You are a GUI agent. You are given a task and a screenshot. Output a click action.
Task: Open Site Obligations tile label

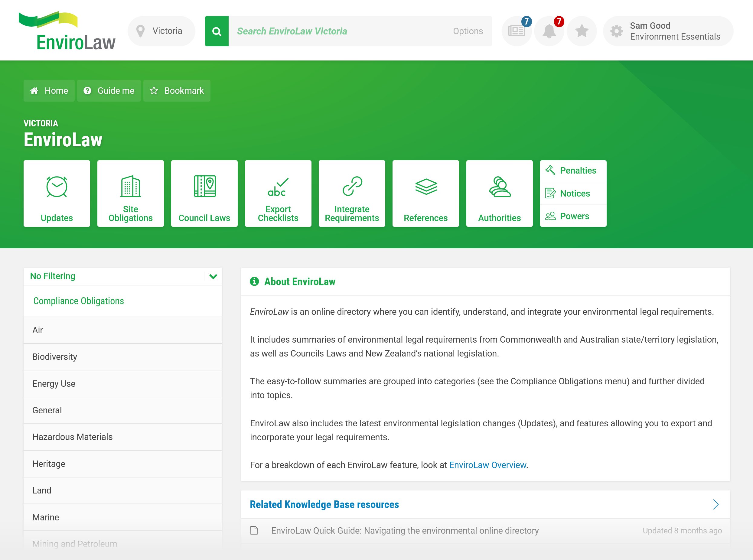pos(131,213)
